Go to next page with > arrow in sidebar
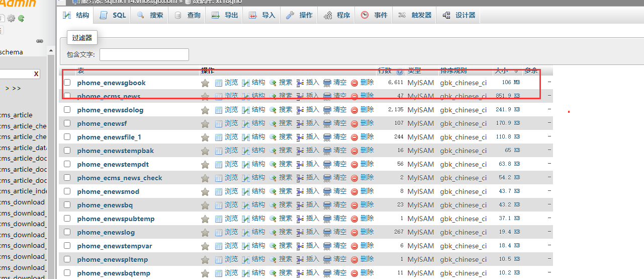This screenshot has height=279, width=644. pyautogui.click(x=8, y=88)
